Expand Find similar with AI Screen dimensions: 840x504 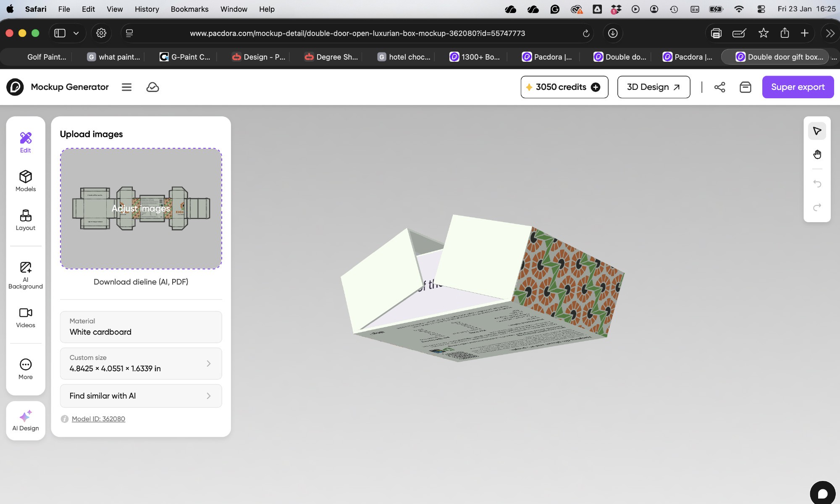coord(141,396)
